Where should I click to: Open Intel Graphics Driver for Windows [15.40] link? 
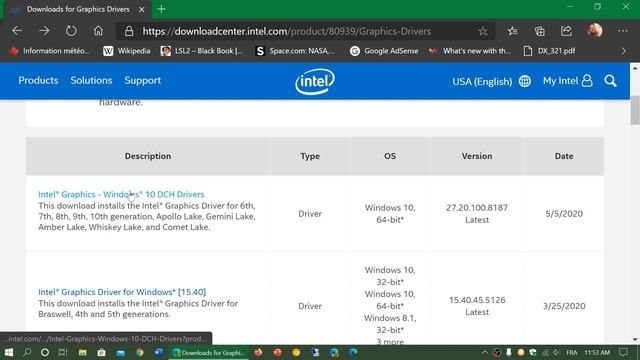pos(122,292)
